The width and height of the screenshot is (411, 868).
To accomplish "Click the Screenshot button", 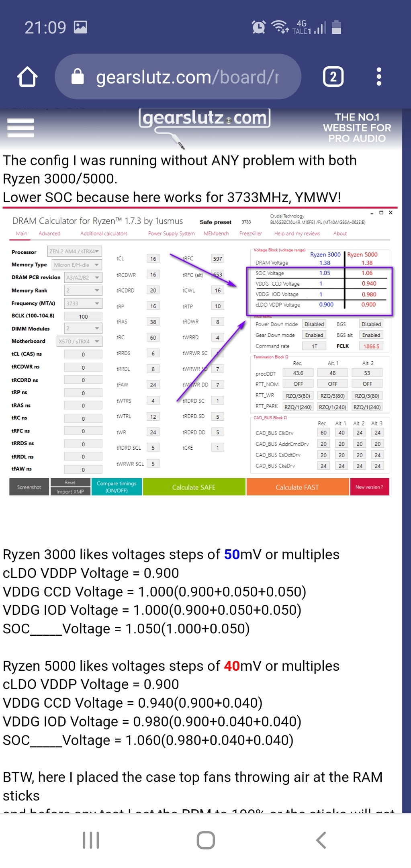I will 29,487.
